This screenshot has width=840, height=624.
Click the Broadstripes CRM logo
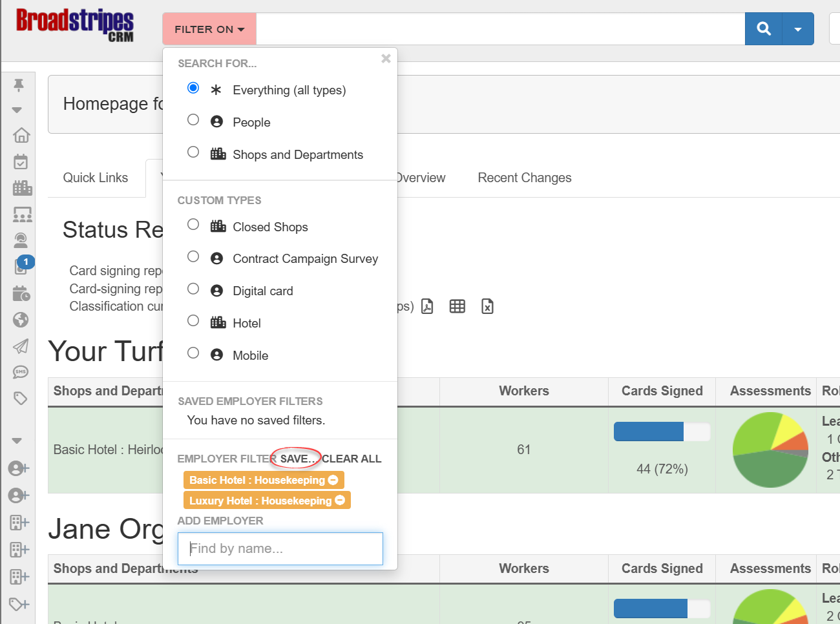75,25
